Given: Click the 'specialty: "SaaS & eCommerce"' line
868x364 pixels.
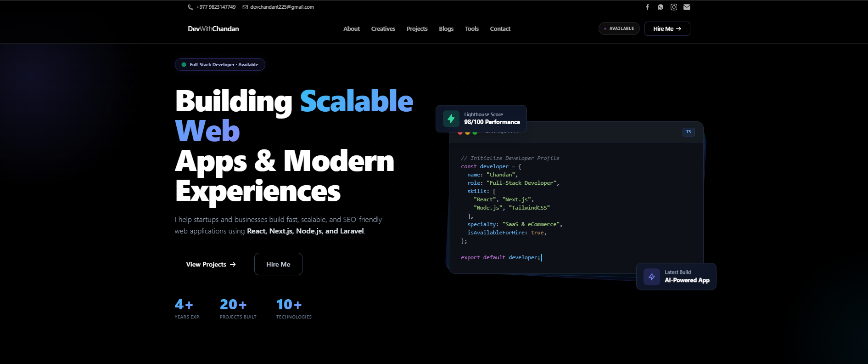Looking at the screenshot, I should pos(515,224).
